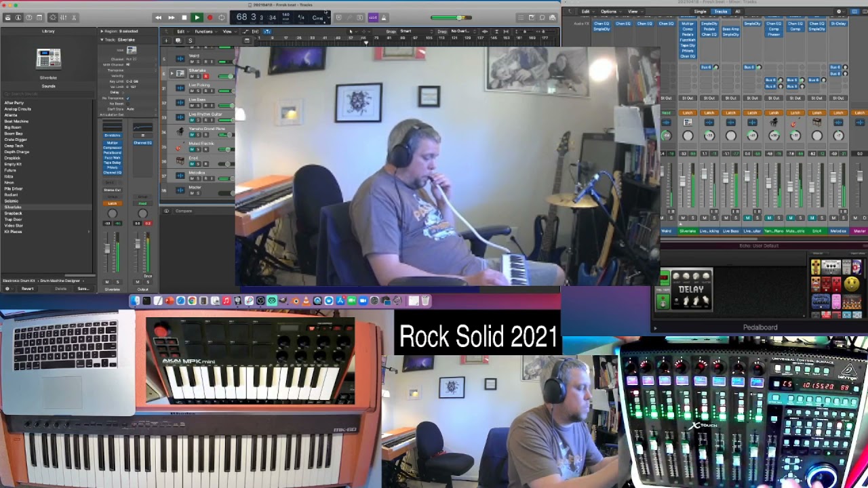The height and width of the screenshot is (488, 868).
Task: Toggle the Library panel icon in control bar
Action: click(7, 18)
